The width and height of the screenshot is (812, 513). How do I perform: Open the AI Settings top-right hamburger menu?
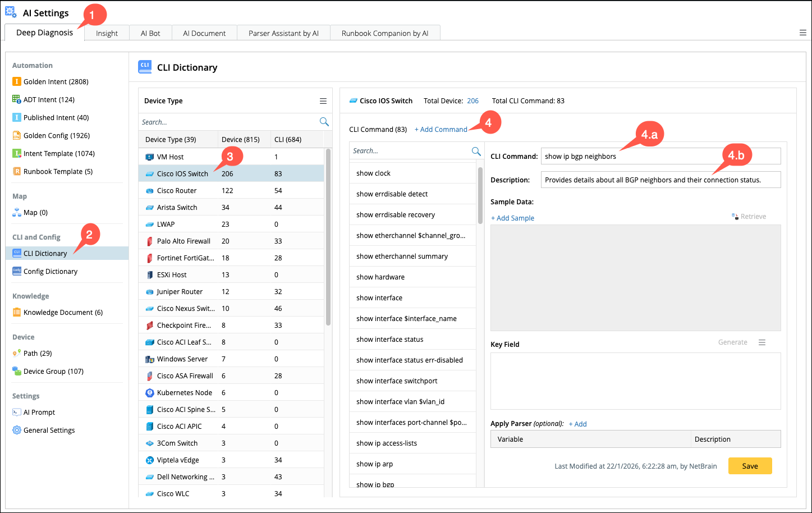(802, 33)
